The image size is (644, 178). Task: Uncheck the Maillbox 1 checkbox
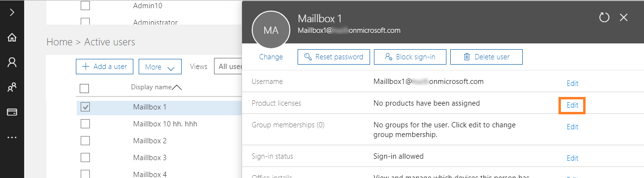pos(85,107)
